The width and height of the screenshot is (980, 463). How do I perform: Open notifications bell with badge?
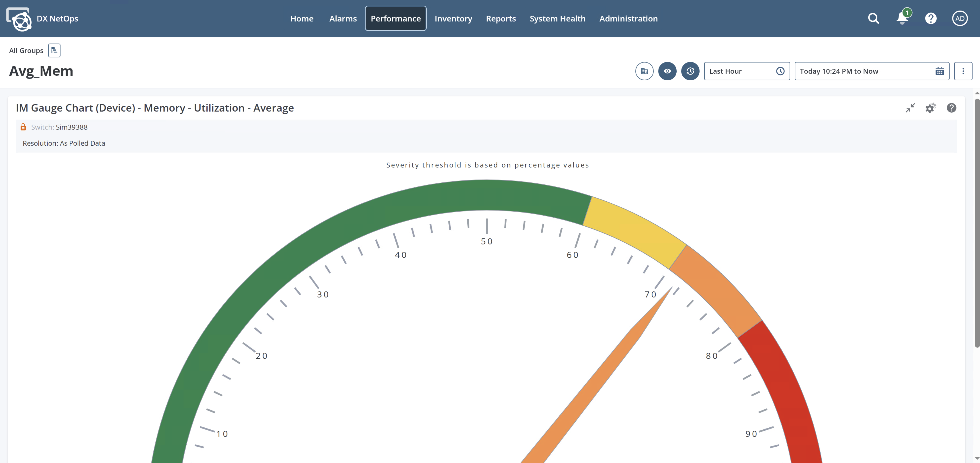(x=902, y=18)
